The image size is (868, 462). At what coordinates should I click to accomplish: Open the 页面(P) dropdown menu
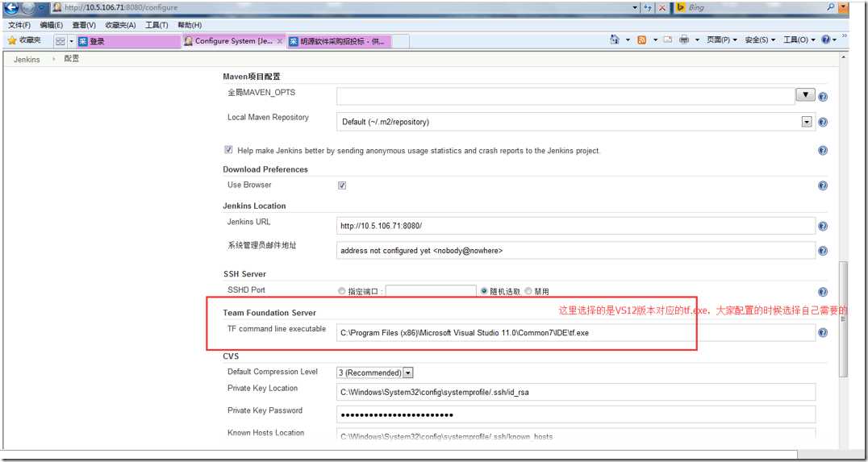[x=722, y=40]
